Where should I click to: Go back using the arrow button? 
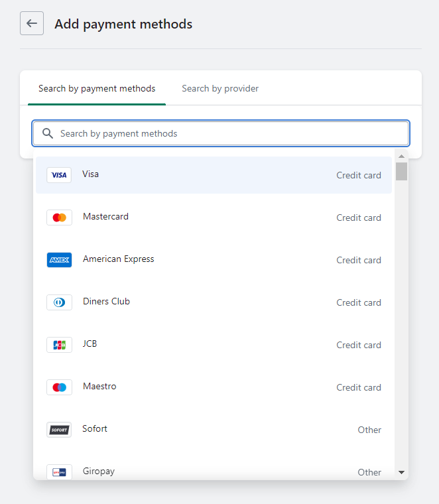32,24
